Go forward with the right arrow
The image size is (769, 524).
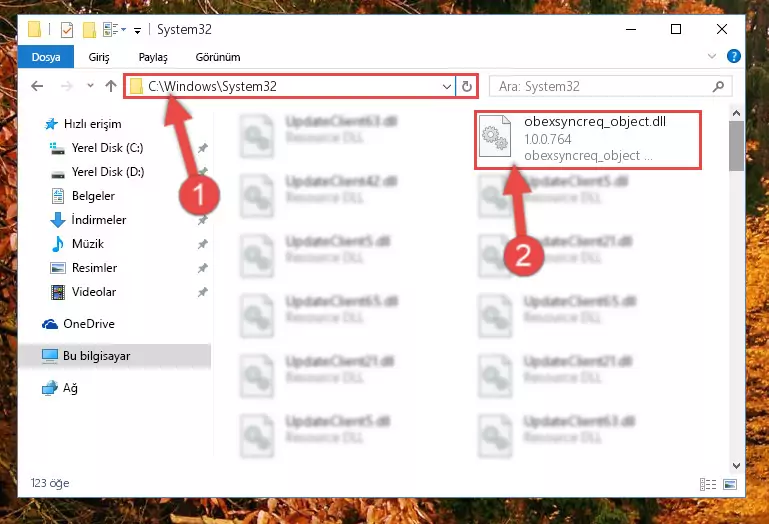(x=67, y=86)
